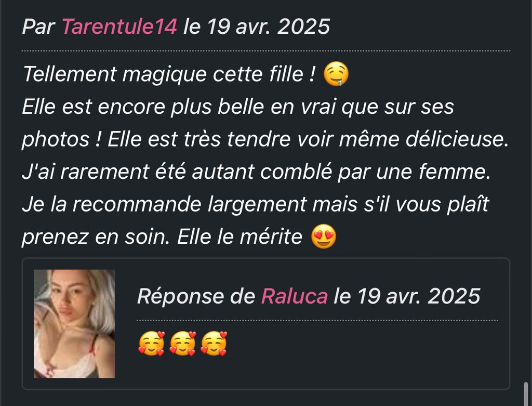Open the Raluca profile link
Screen dimensions: 532x406
294,296
